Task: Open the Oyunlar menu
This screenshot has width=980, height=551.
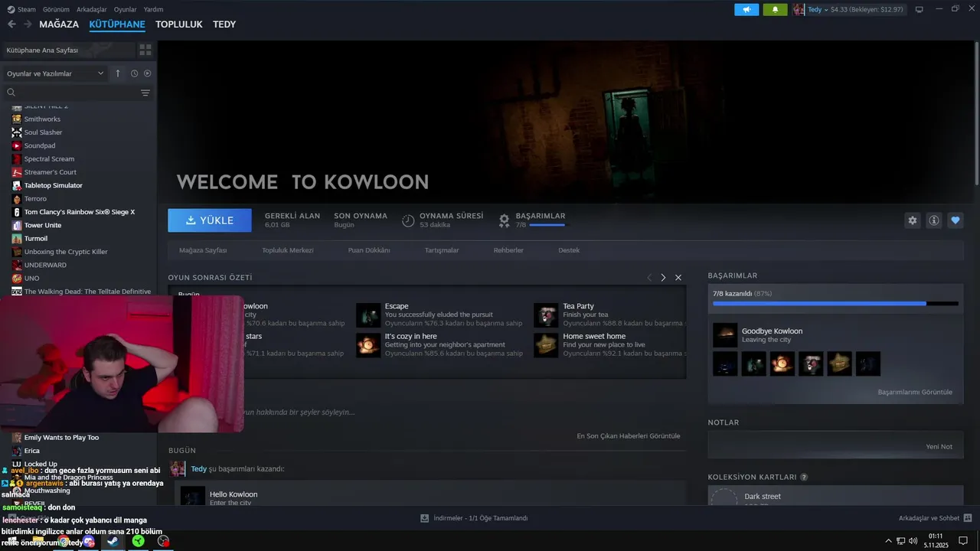Action: pos(126,9)
